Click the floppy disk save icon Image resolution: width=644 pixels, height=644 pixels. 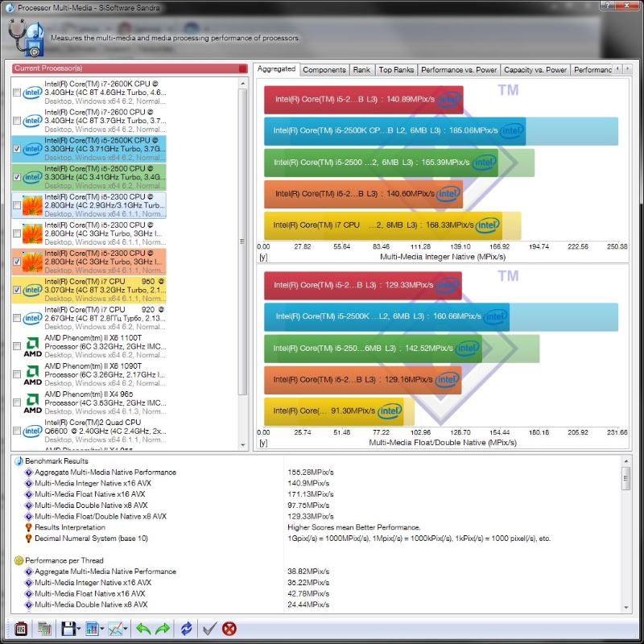[x=68, y=629]
